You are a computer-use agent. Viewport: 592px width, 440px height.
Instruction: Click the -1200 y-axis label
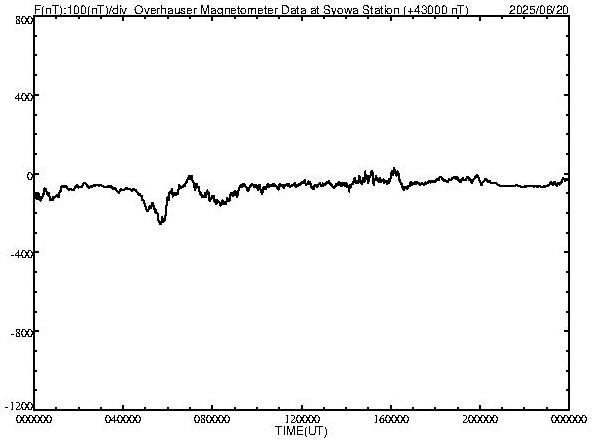pos(19,406)
